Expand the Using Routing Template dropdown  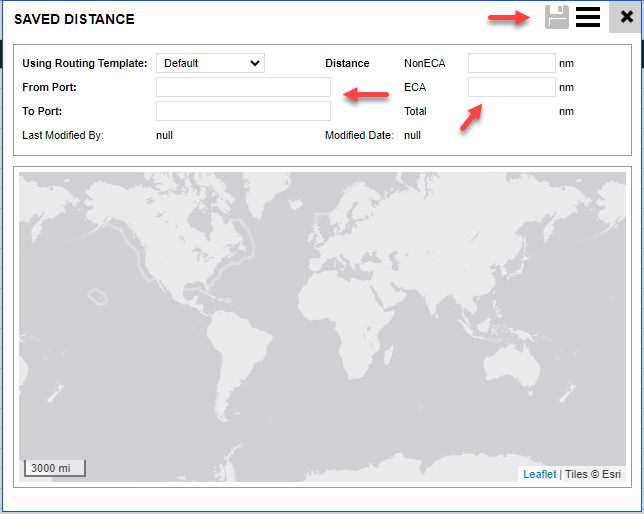[x=210, y=63]
